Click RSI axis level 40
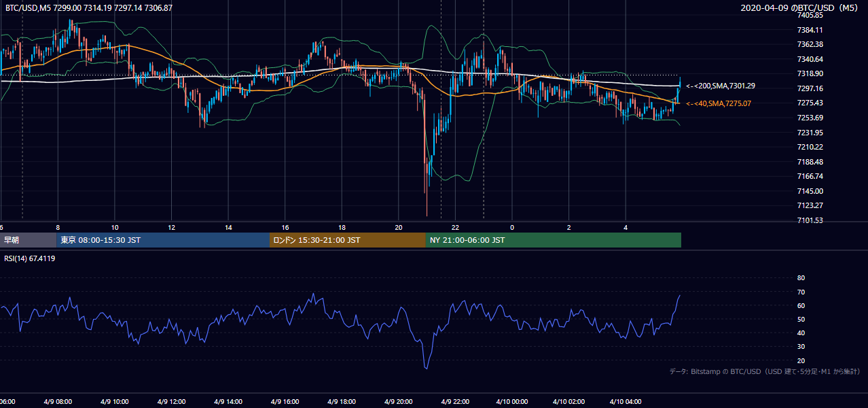 (801, 333)
